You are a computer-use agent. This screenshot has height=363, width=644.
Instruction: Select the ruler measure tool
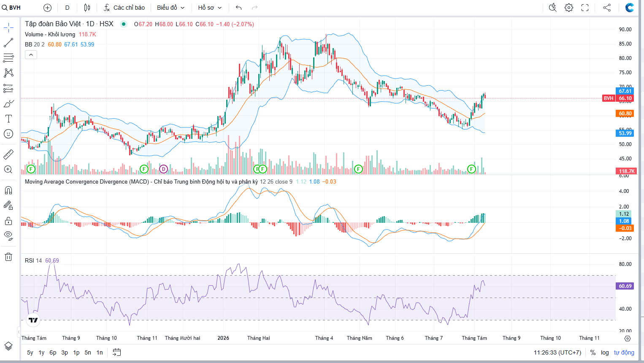[8, 154]
